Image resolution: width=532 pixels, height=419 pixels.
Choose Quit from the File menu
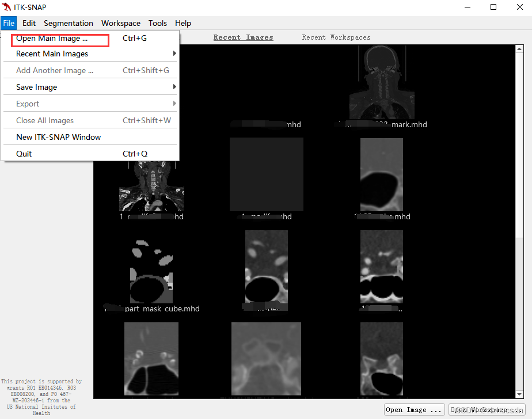point(90,154)
